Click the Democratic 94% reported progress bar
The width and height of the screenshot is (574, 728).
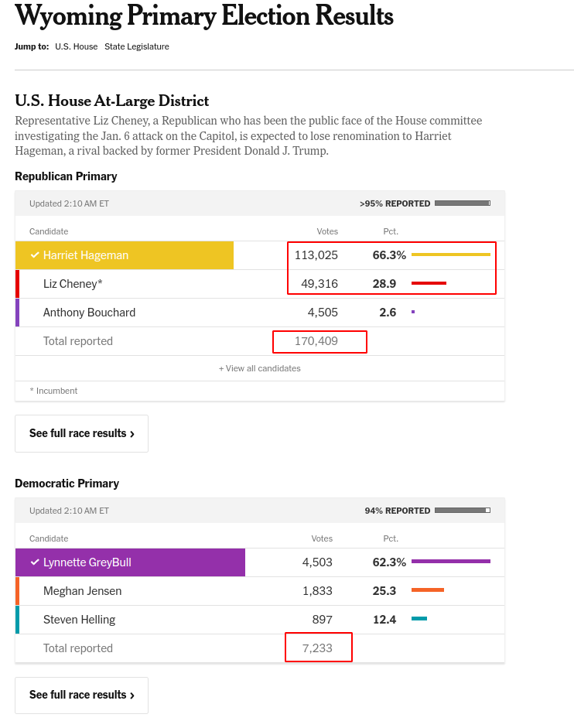463,511
